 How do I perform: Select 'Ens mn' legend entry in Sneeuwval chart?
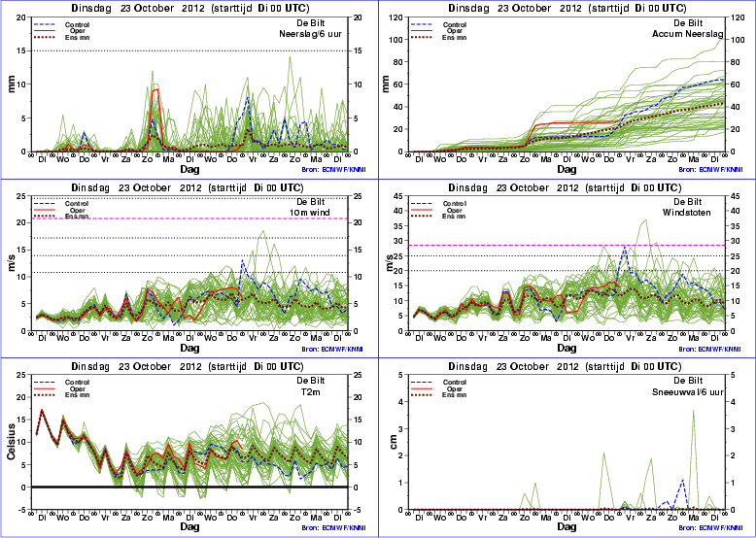click(438, 395)
